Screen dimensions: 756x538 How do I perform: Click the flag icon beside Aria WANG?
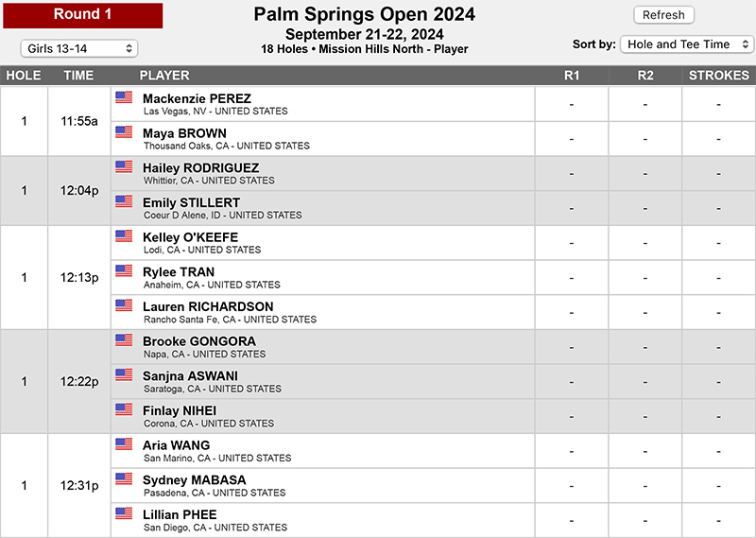(124, 443)
